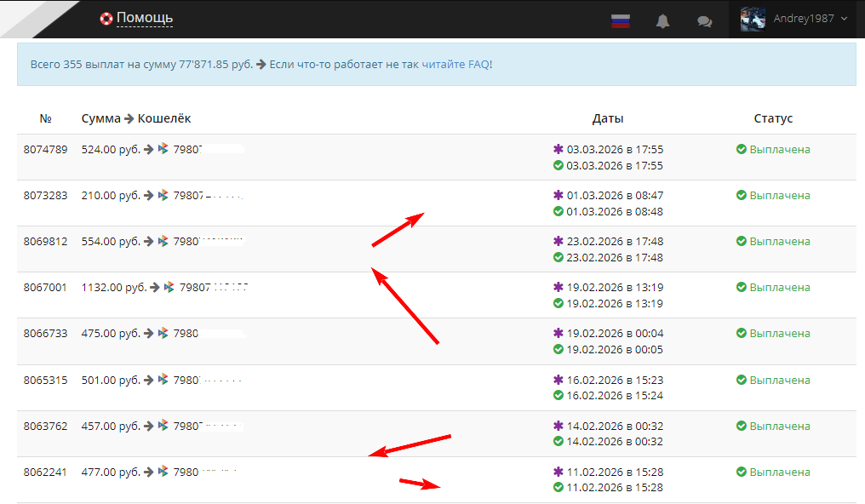Open the chat messages icon
865x504 pixels.
click(x=704, y=21)
